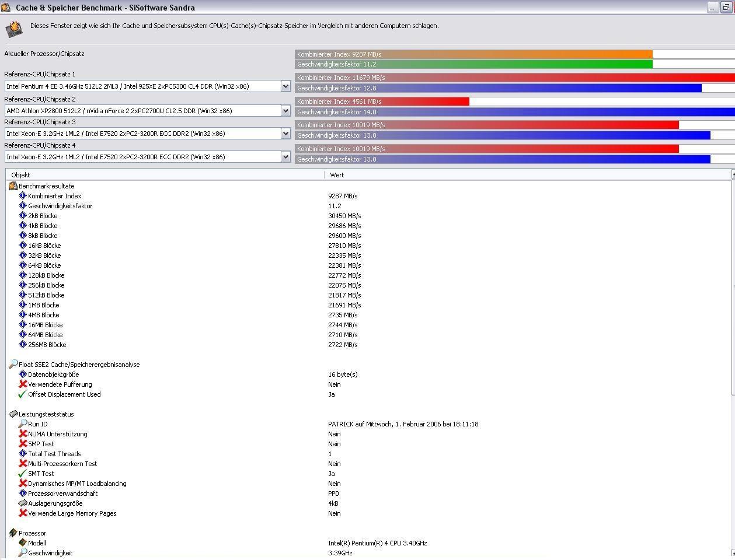Image resolution: width=735 pixels, height=560 pixels.
Task: Click the green check beside SMT Test
Action: (x=23, y=474)
